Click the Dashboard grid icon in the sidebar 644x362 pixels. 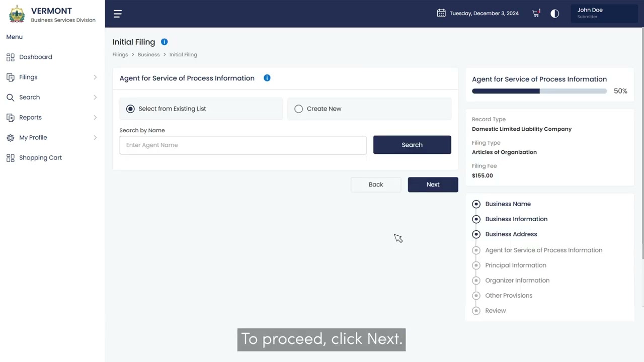(11, 57)
